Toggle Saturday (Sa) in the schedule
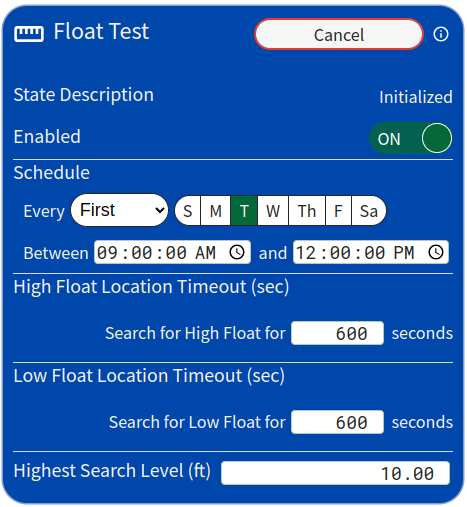Viewport: 467px width, 507px height. (x=369, y=211)
